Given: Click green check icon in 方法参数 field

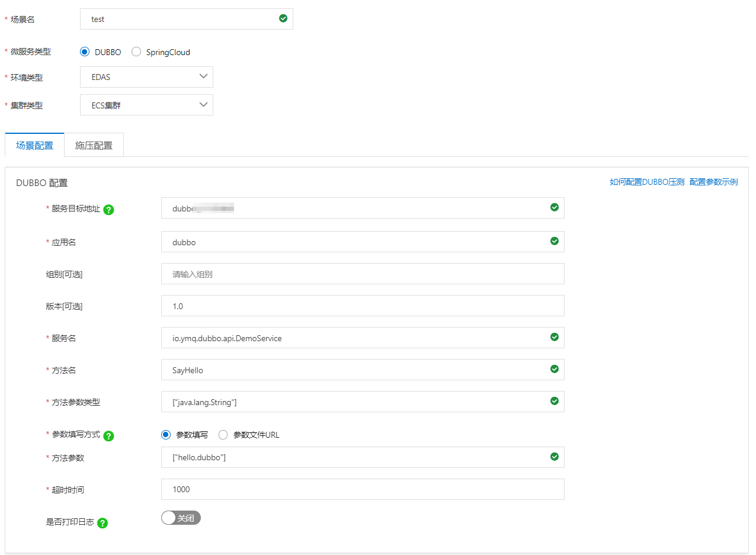Looking at the screenshot, I should tap(555, 457).
